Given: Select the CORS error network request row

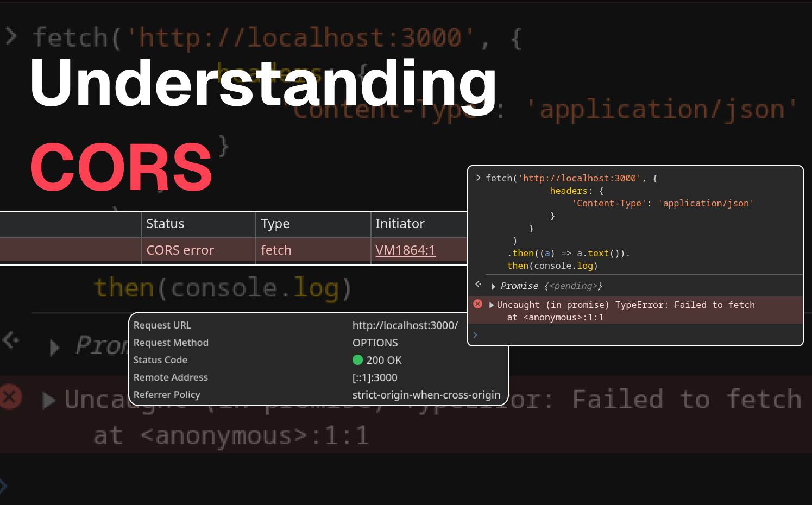Looking at the screenshot, I should tap(180, 250).
